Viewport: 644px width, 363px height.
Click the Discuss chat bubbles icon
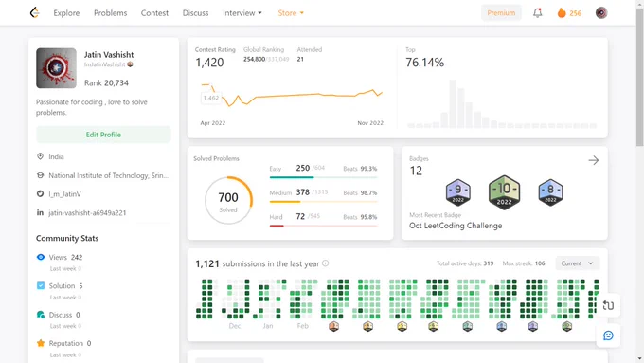pos(41,315)
